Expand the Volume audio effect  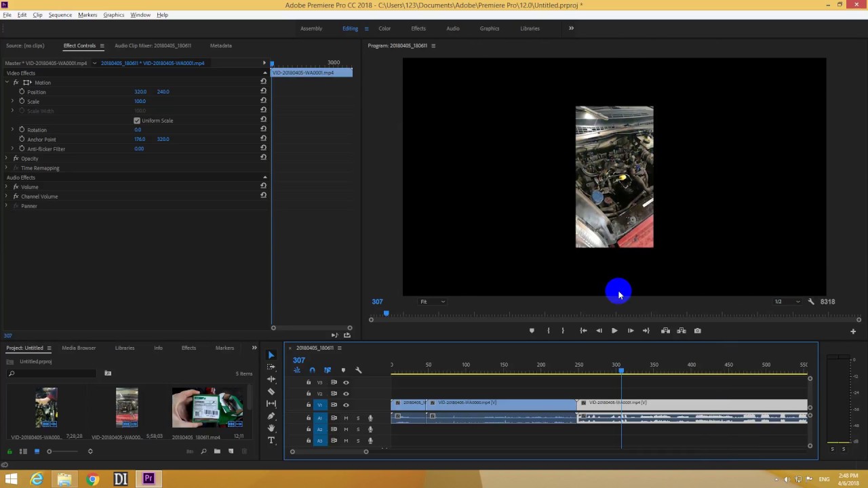point(7,187)
